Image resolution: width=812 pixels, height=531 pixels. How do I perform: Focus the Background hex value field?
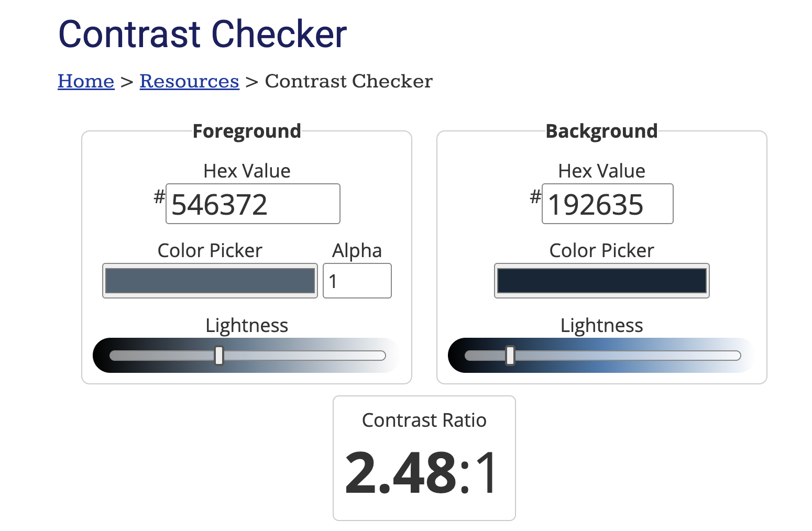(x=607, y=204)
